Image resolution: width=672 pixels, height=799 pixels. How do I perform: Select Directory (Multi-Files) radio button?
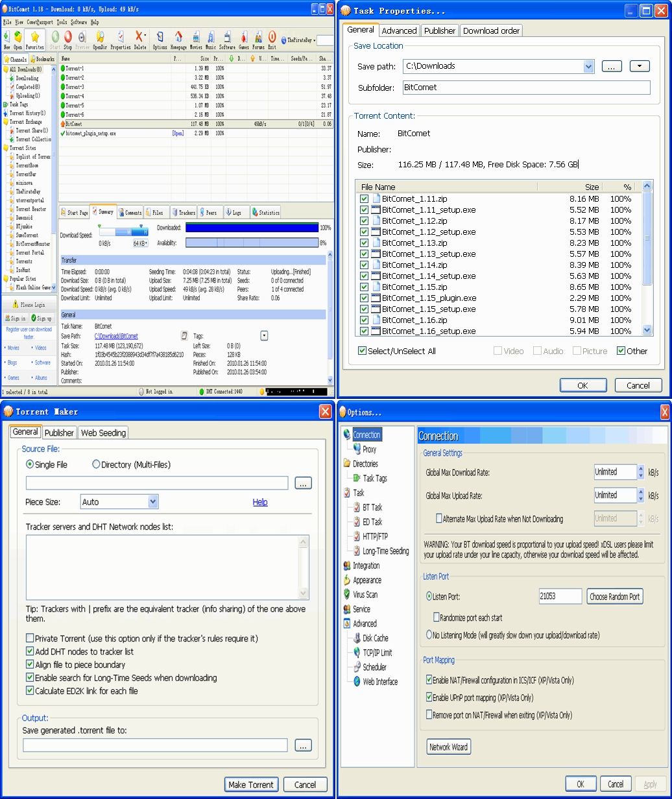point(96,464)
